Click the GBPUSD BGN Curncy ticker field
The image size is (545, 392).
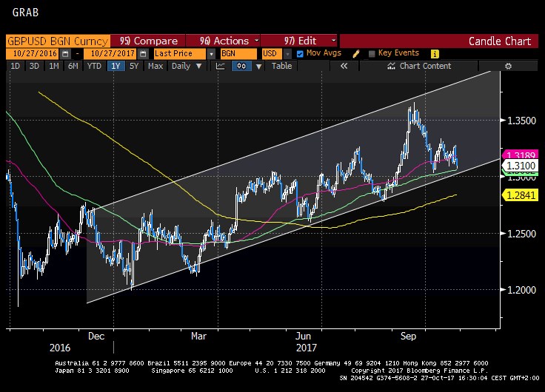pos(58,41)
